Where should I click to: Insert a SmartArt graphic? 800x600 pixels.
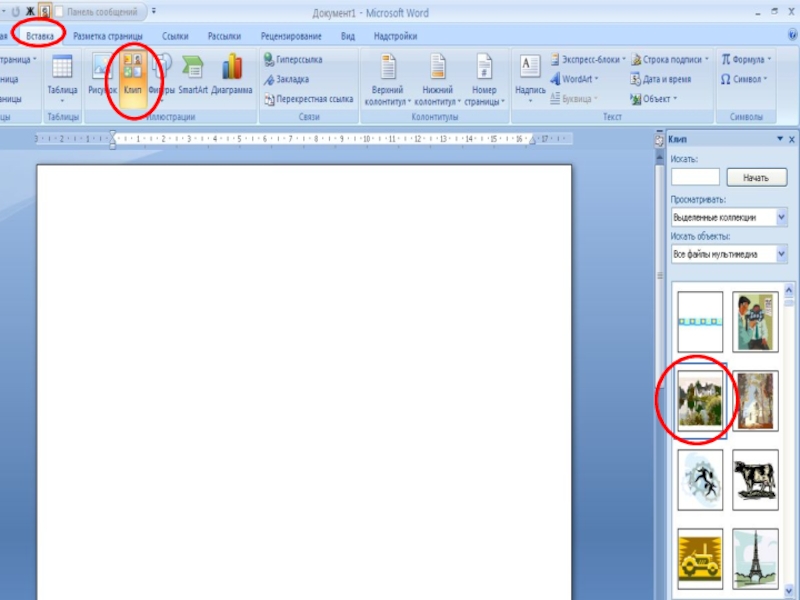tap(193, 74)
